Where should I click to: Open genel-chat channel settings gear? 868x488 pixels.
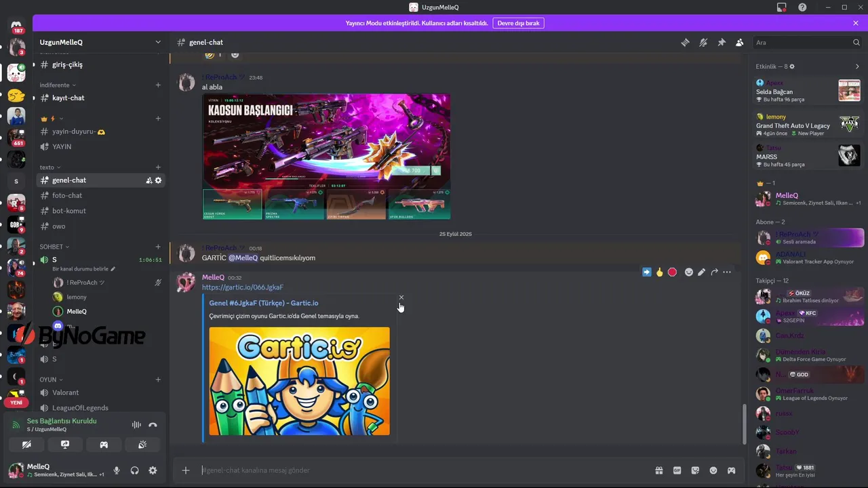coord(158,180)
